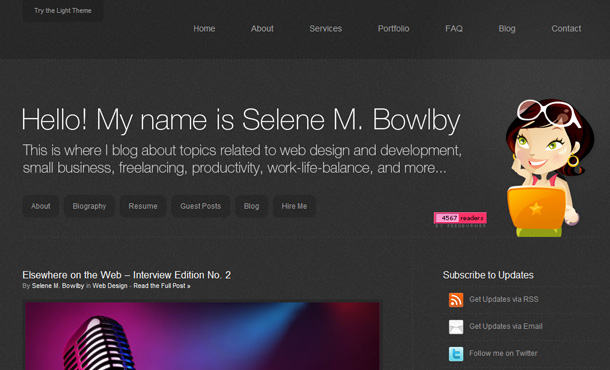
Task: Open the FAQ page
Action: [454, 28]
